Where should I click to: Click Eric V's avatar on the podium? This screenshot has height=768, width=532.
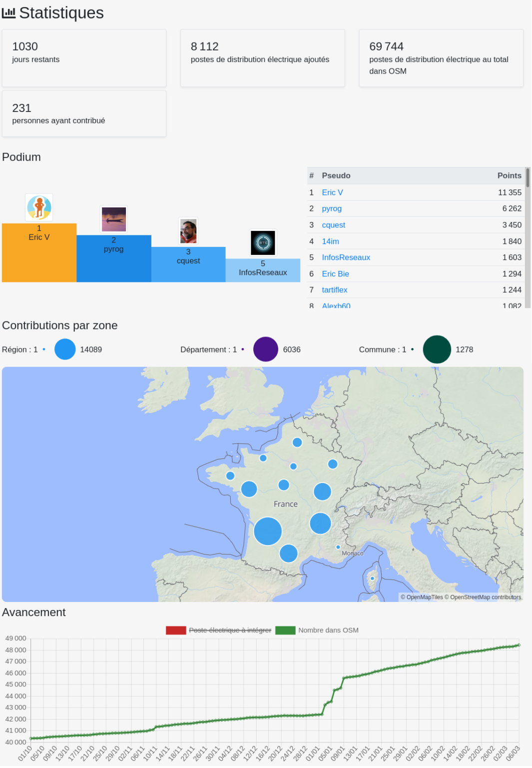point(39,208)
